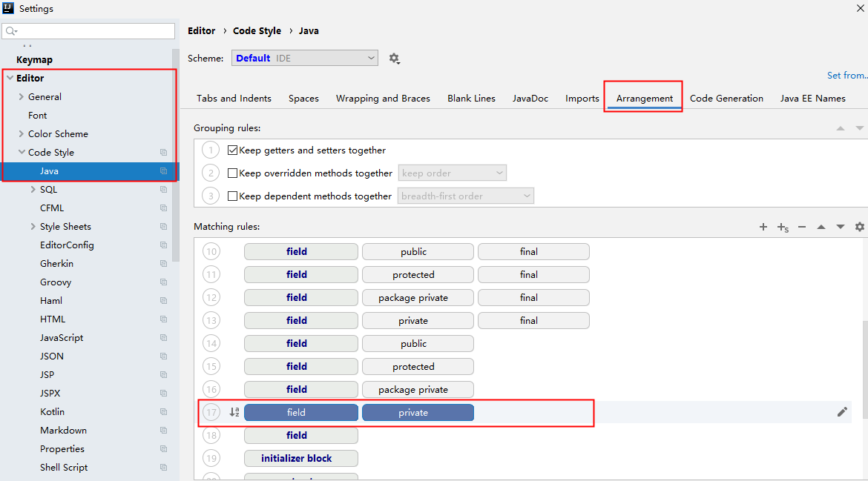Click the Set from... link
Viewport: 868px width, 481px height.
click(x=846, y=76)
